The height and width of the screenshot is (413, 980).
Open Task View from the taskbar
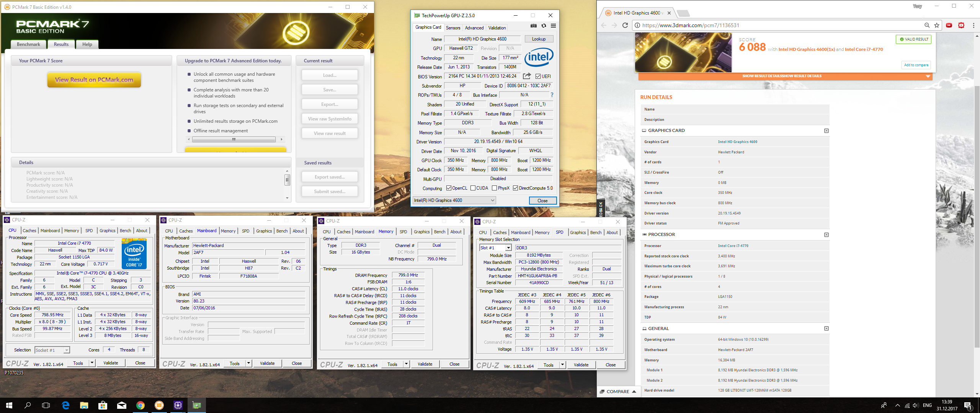46,405
